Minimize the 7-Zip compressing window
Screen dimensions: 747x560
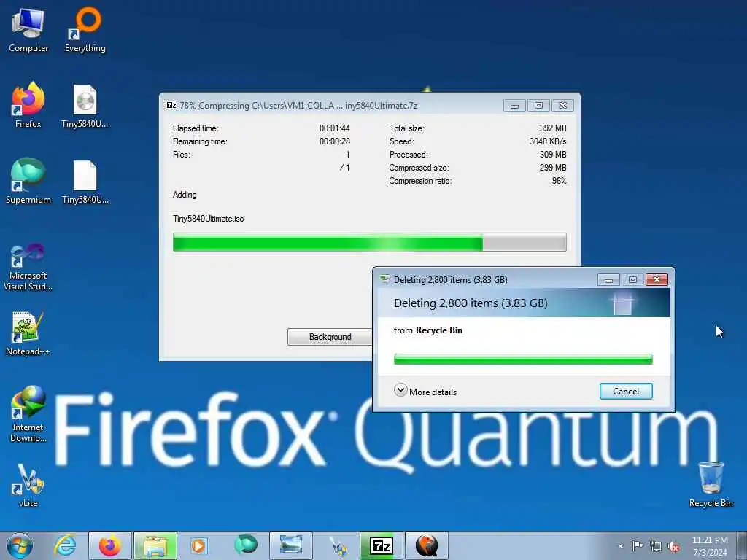tap(514, 105)
